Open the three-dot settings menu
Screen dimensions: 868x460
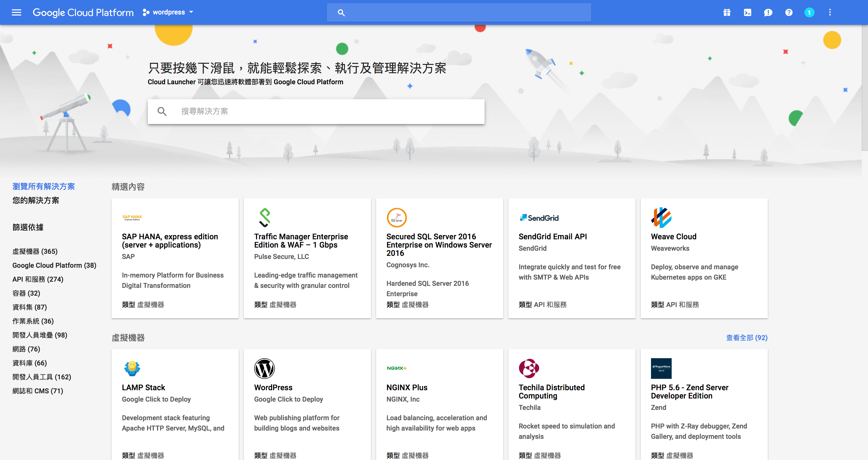point(830,12)
